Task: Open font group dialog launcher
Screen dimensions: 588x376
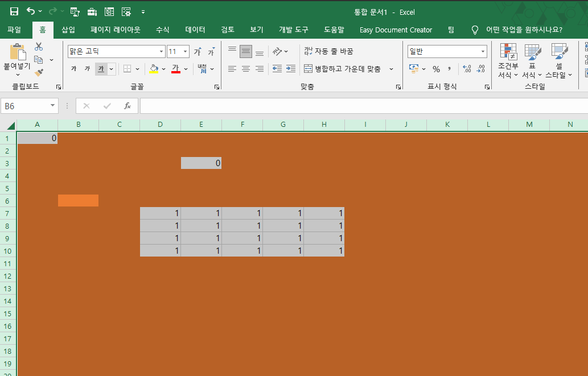Action: pos(217,87)
